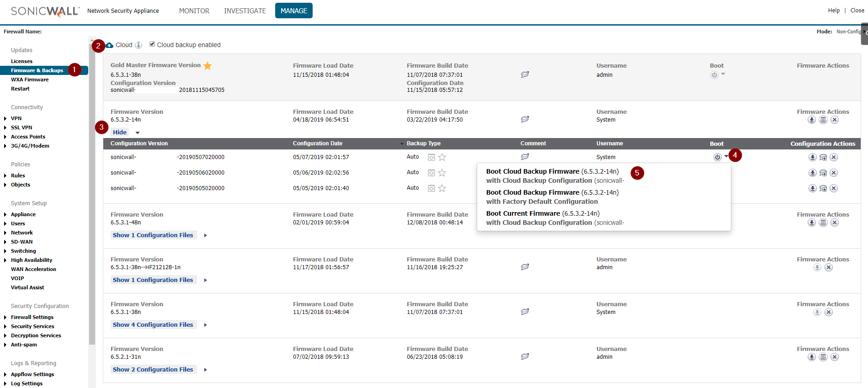Open comment icon in 20190507020000 row
The width and height of the screenshot is (868, 388).
coord(525,156)
